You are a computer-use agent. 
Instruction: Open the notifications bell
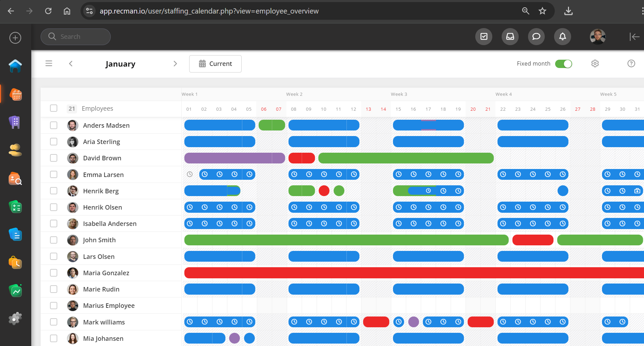[x=562, y=36]
